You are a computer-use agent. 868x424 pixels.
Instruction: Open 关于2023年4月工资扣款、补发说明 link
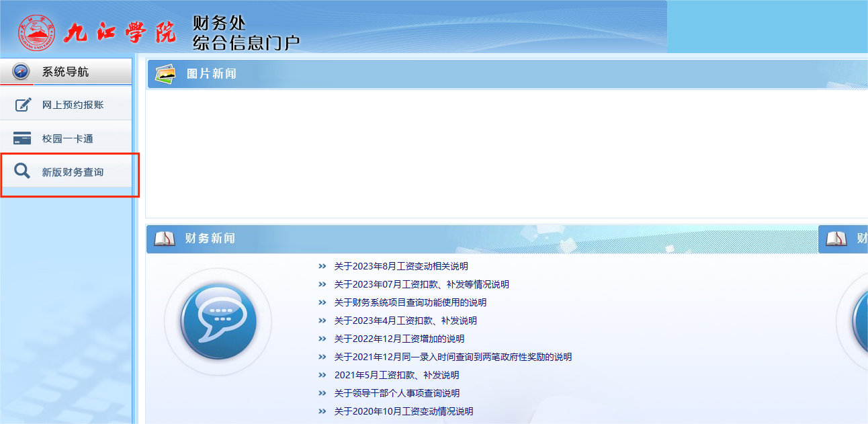pos(405,321)
